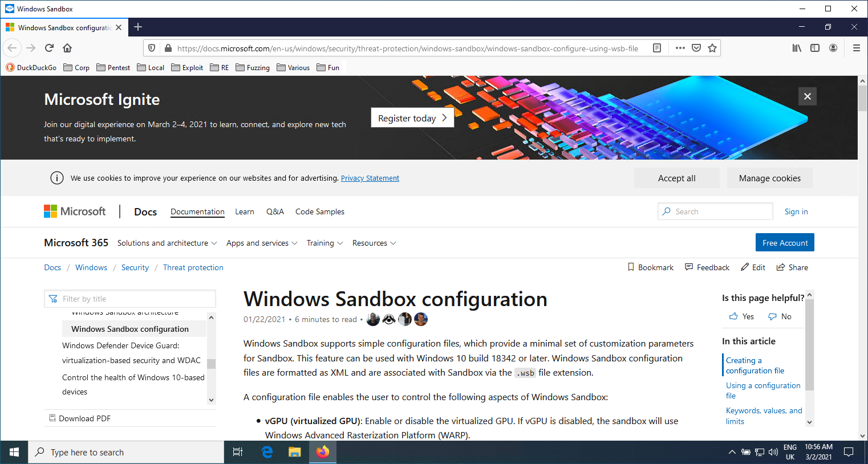Select the Q&A nav item
Image resolution: width=868 pixels, height=464 pixels.
[x=275, y=211]
